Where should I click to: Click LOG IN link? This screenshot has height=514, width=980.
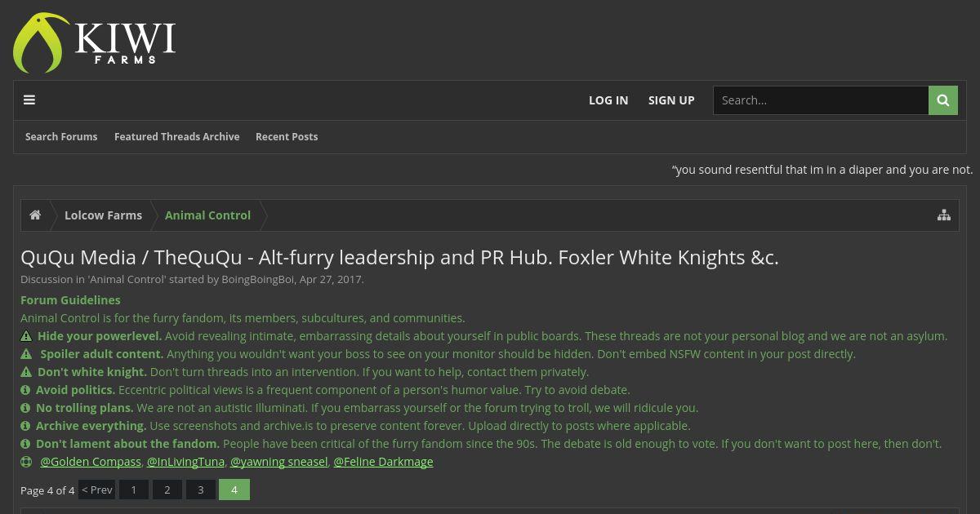tap(608, 100)
